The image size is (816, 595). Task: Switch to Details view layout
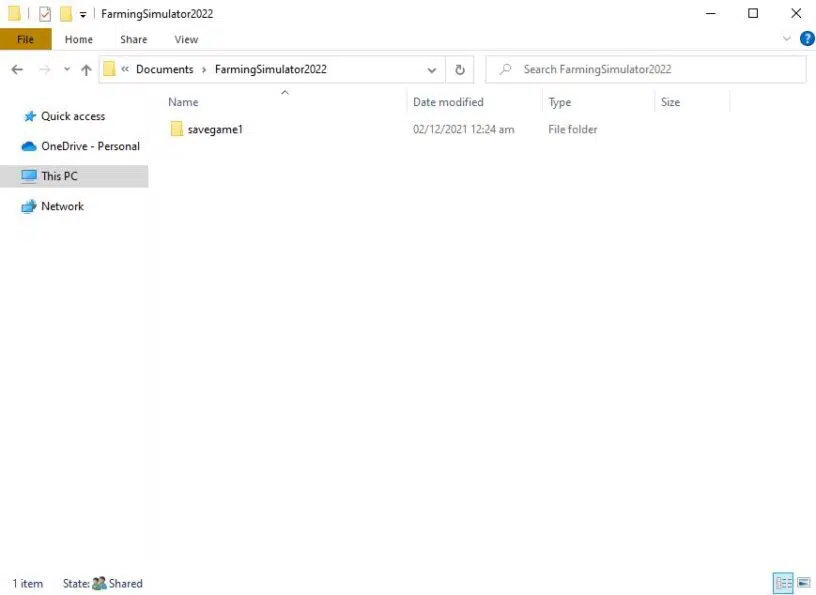[783, 583]
